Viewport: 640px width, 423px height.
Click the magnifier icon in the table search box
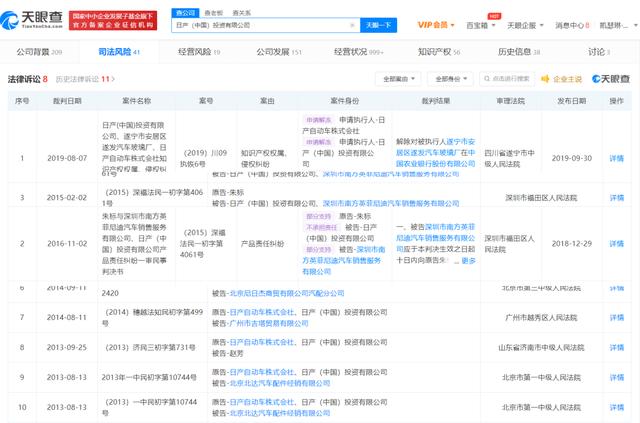click(487, 79)
